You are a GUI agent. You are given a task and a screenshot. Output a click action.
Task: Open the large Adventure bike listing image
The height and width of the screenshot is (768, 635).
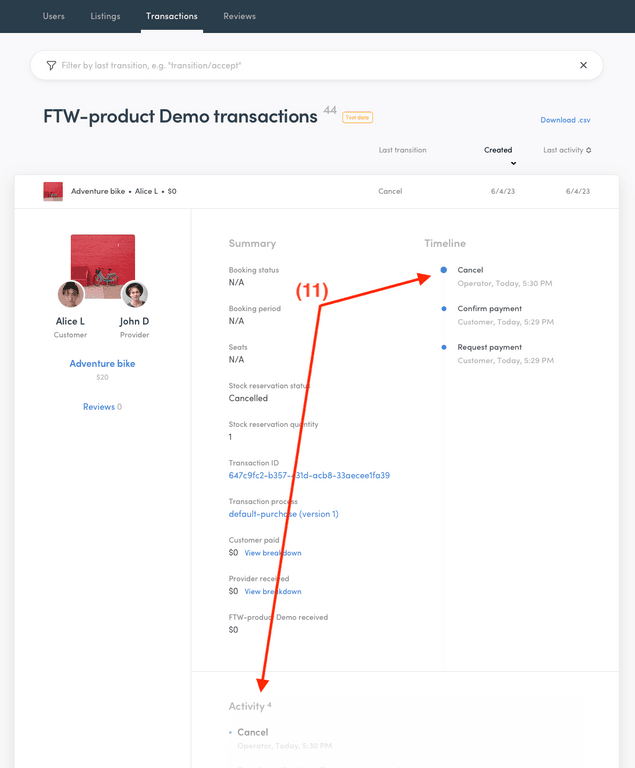tap(102, 260)
